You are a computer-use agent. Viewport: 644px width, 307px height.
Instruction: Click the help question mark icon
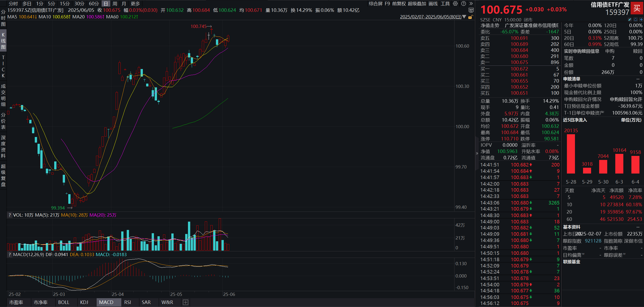click(x=463, y=4)
